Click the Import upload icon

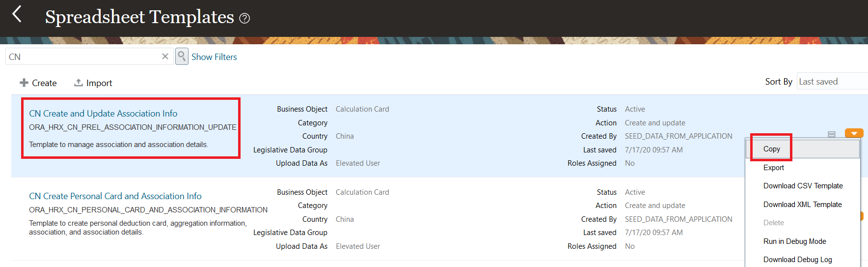[x=78, y=83]
